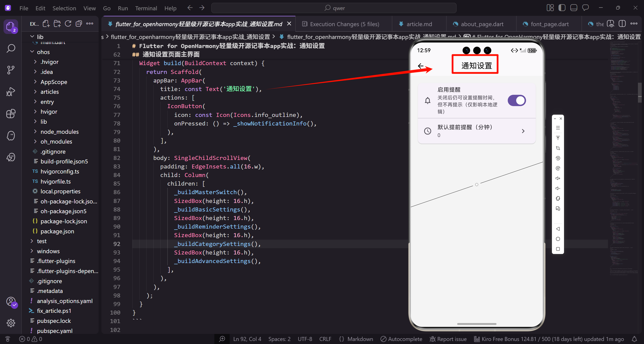Expand the windows folder
This screenshot has height=344, width=644.
click(32, 251)
